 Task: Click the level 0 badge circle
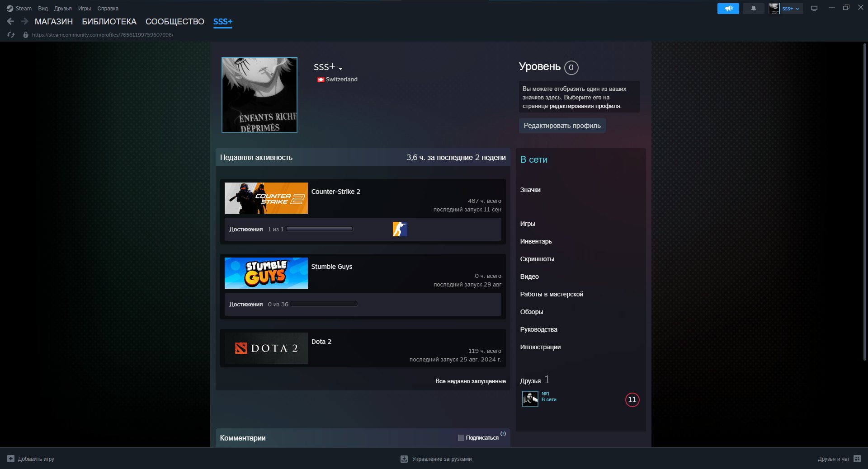(x=571, y=67)
